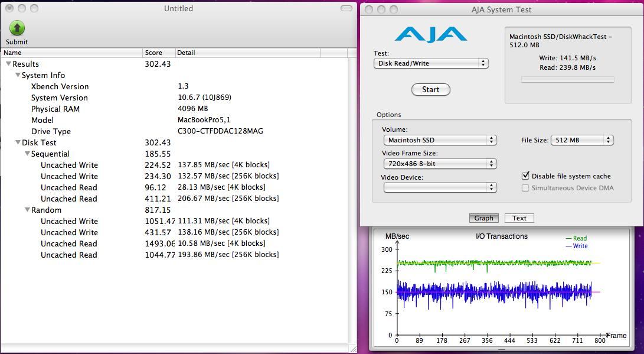Click the toolbar toggle pill in Untitled window
The image size is (644, 354).
(346, 8)
